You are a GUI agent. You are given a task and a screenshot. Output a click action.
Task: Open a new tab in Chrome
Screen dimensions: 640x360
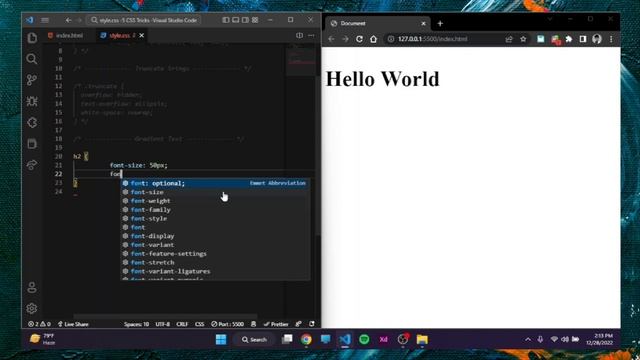coord(440,23)
